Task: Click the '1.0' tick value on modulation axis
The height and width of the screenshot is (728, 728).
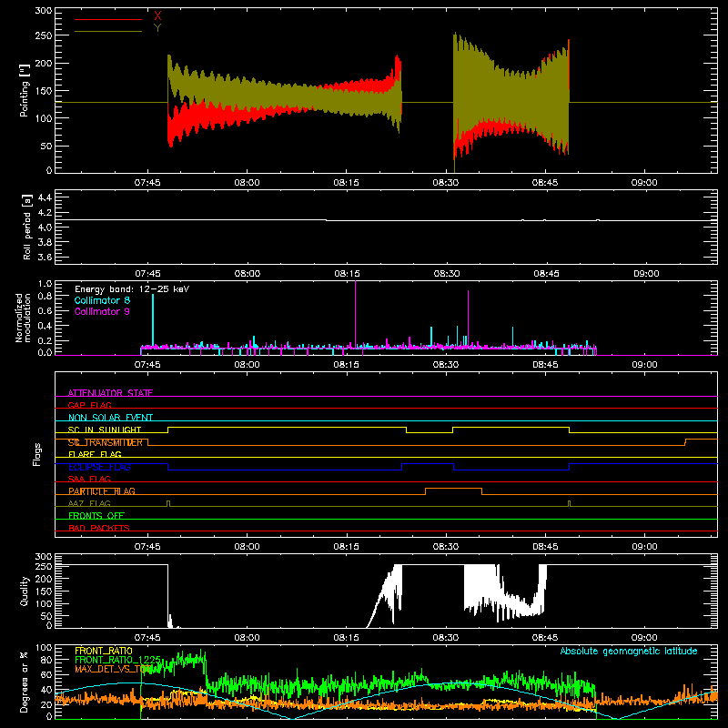Action: tap(45, 284)
